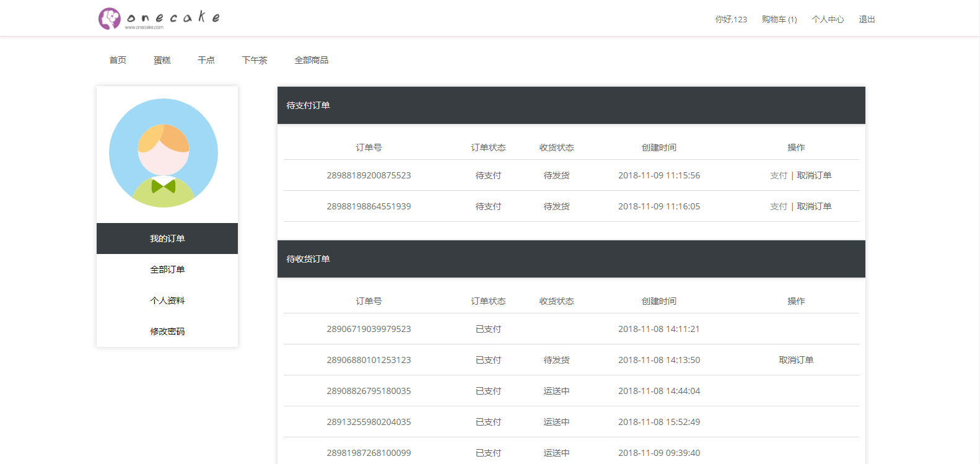The width and height of the screenshot is (980, 464).
Task: Open the 你好,123 greeting link
Action: [731, 19]
